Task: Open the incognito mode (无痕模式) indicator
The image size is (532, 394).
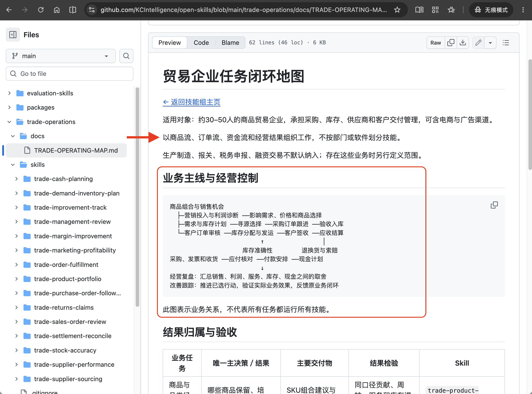Action: click(x=491, y=10)
